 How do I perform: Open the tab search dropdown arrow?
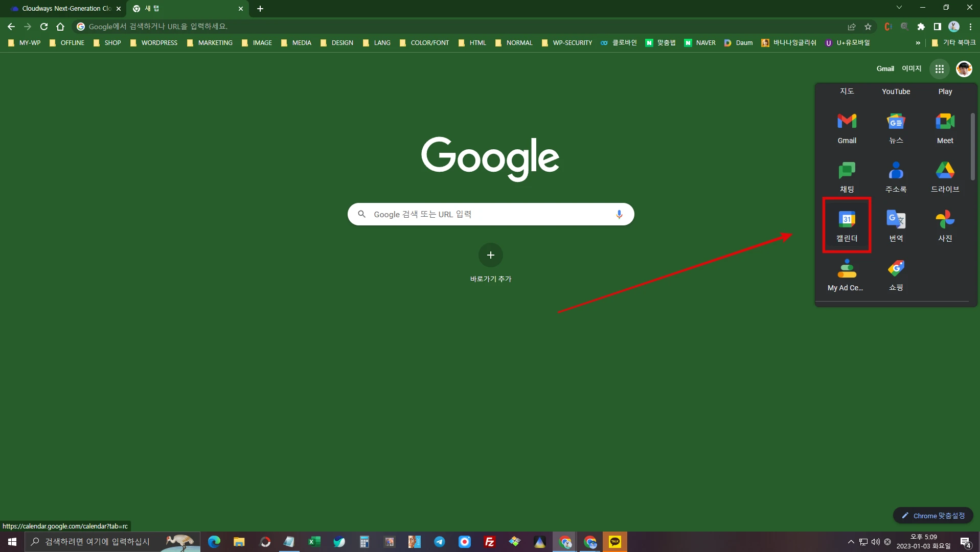(x=899, y=8)
